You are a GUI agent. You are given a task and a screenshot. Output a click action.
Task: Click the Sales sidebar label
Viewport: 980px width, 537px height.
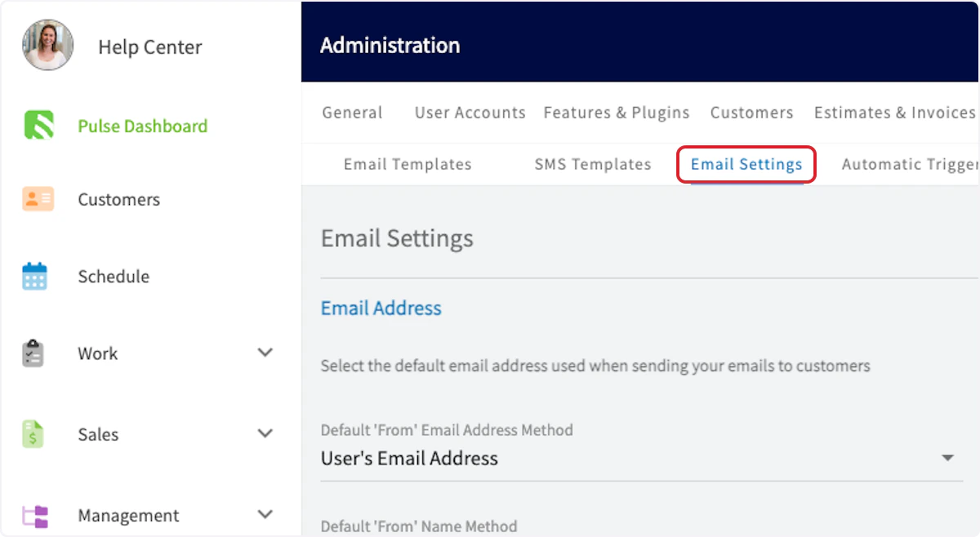(x=98, y=435)
